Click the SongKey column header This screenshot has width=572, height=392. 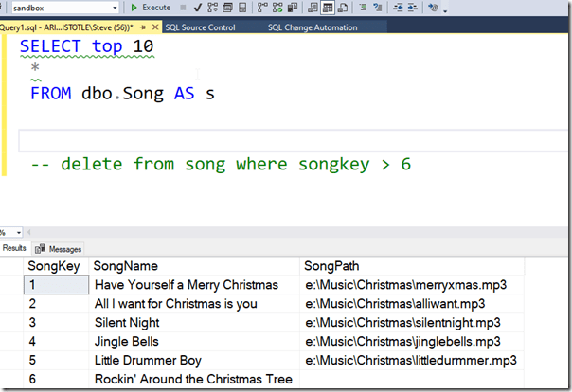(x=56, y=266)
